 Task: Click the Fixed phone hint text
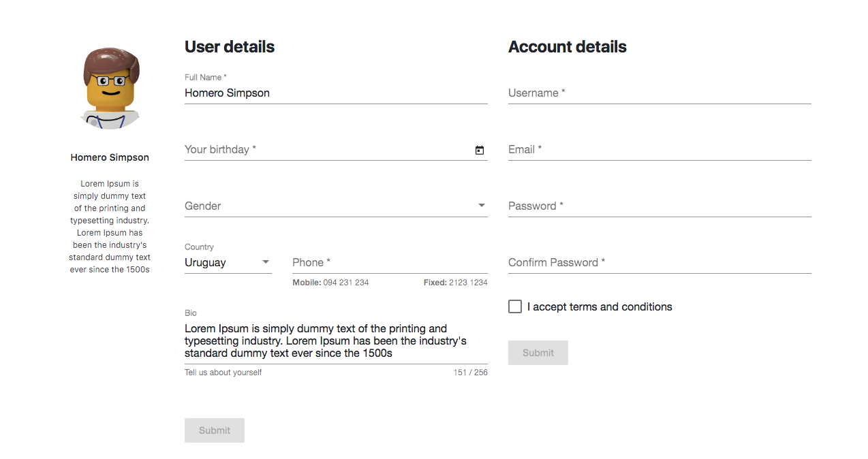click(x=455, y=282)
